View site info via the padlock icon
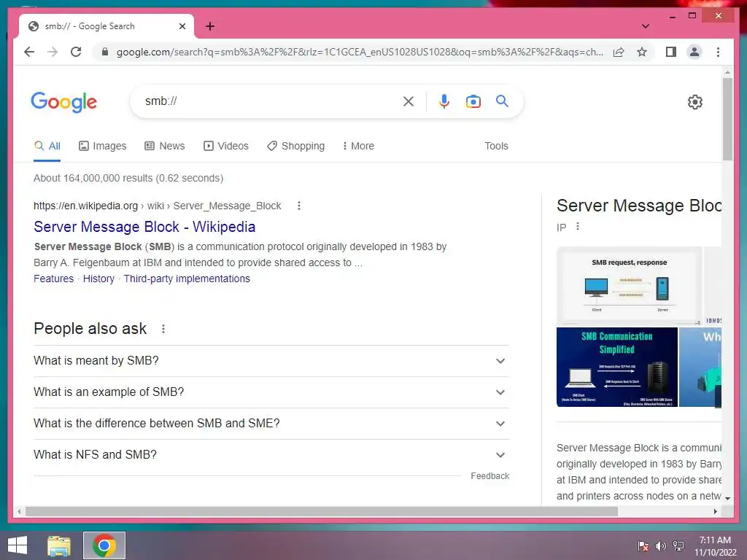747x560 pixels. click(x=105, y=52)
